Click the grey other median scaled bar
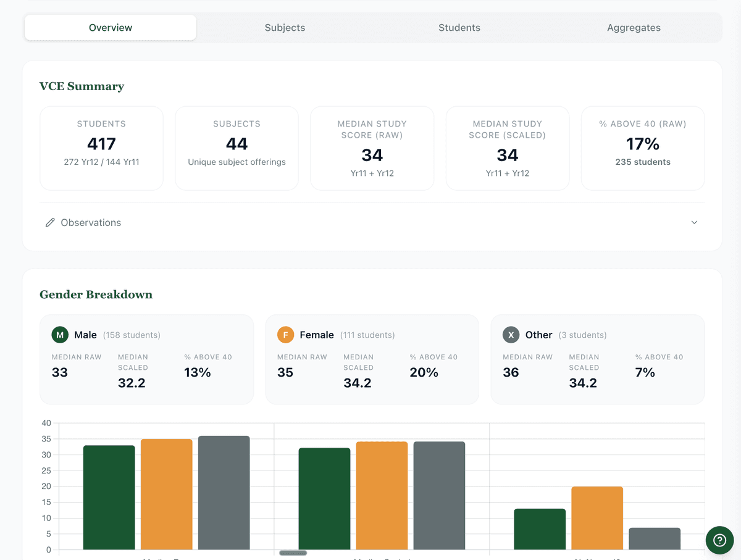Viewport: 741px width, 560px height. point(439,496)
